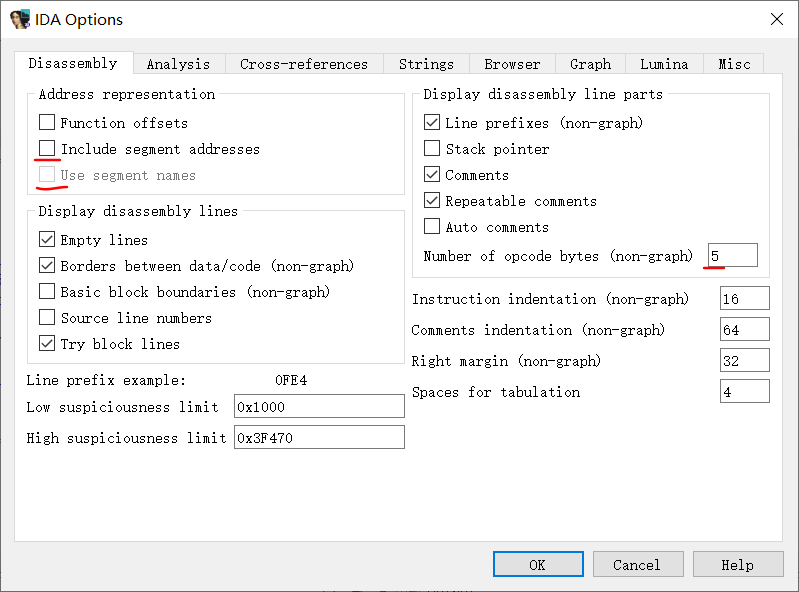
Task: Click the Instruction indentation value field
Action: (744, 299)
